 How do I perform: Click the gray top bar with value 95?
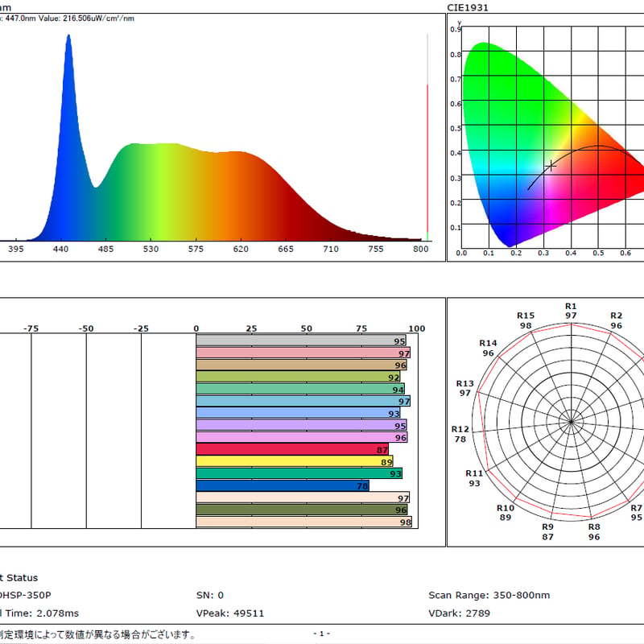[x=301, y=341]
